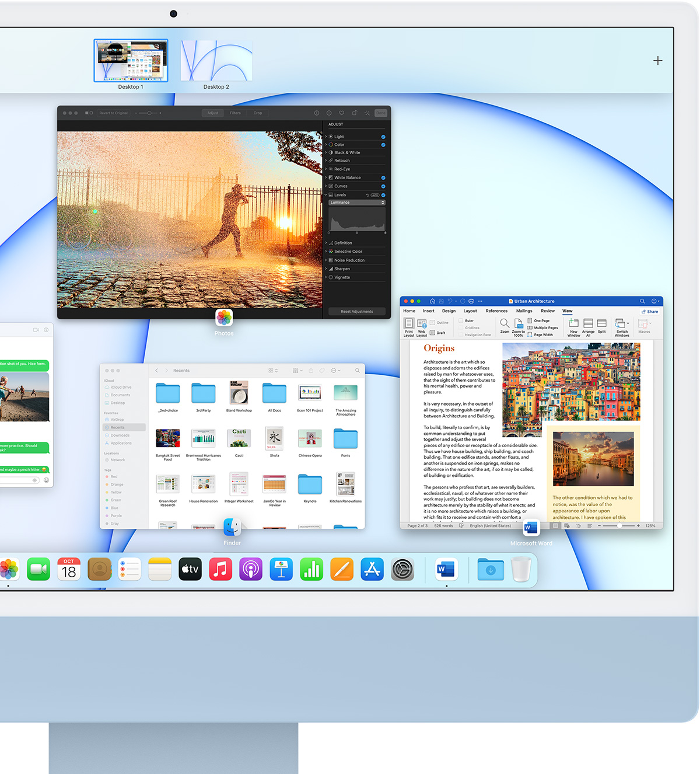
Task: Open the Keynote app from the Dock
Action: tap(281, 569)
